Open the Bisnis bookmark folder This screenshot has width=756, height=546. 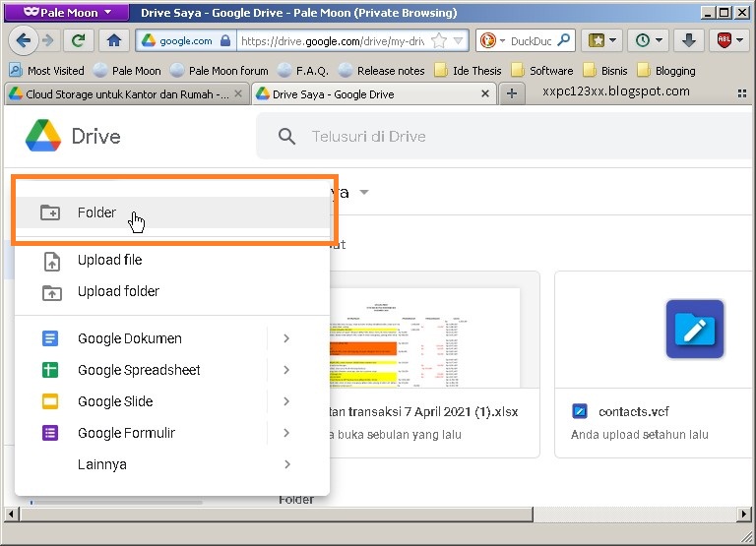point(605,71)
